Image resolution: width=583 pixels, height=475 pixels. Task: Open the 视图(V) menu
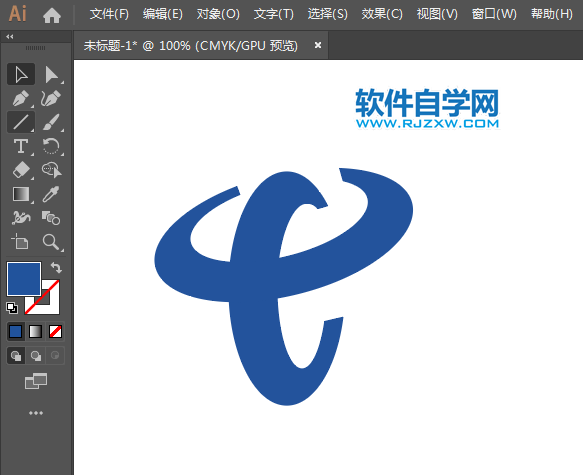437,14
